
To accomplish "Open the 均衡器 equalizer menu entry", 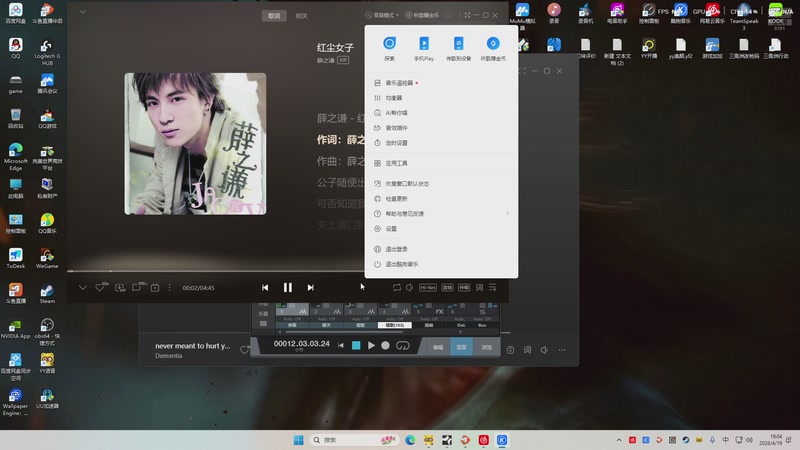I will coord(441,97).
